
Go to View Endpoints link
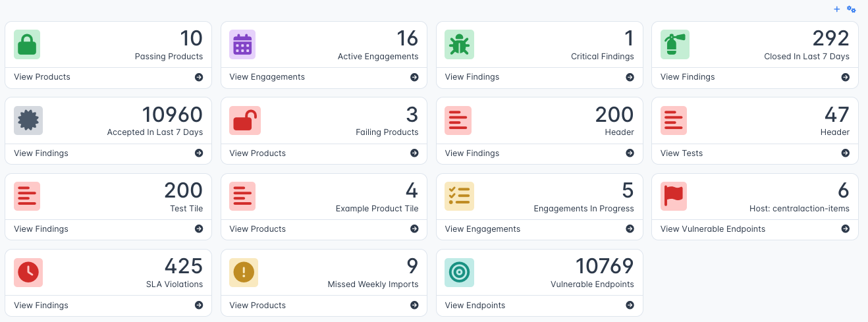(x=475, y=306)
